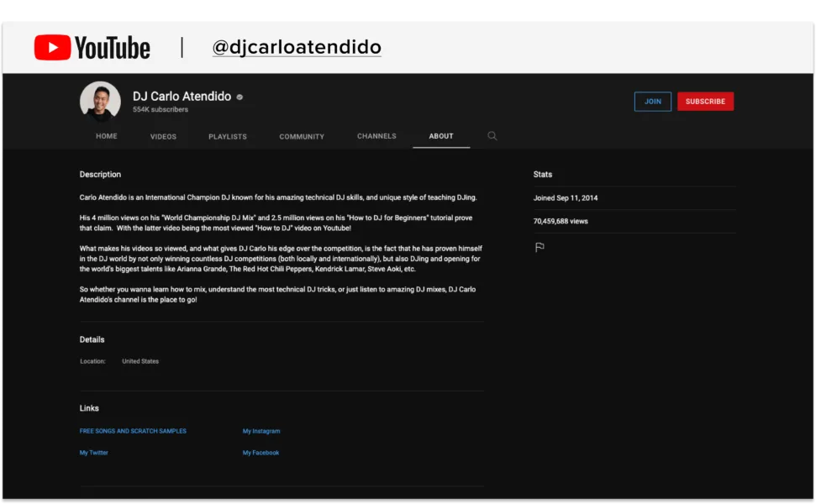Screen dimensions: 816x504
Task: Click the 70,459,688 views stat
Action: click(x=561, y=222)
